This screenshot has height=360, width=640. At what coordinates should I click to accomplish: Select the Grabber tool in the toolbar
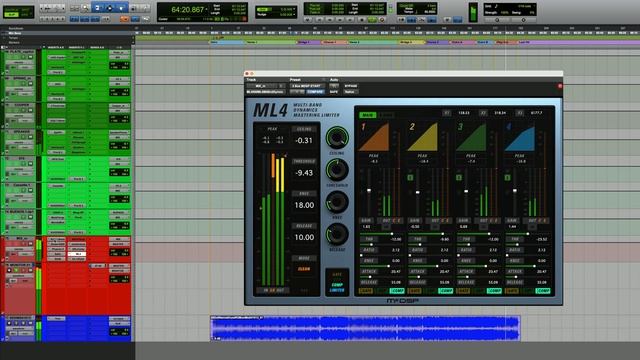pos(121,8)
